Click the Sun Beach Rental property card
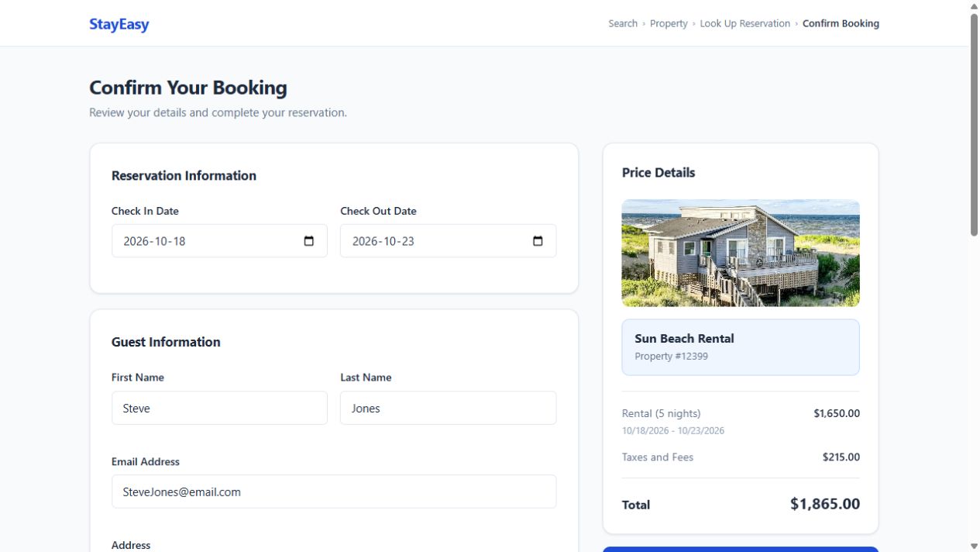Image resolution: width=980 pixels, height=552 pixels. 741,347
